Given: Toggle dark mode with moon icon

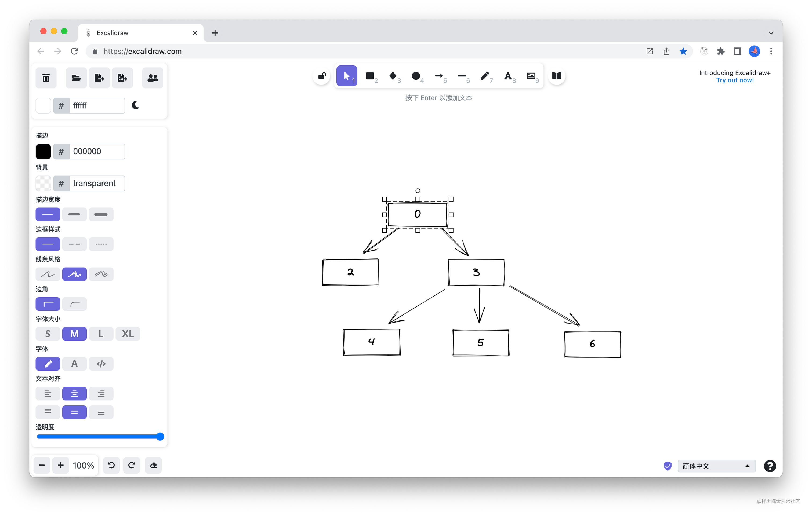Looking at the screenshot, I should click(136, 105).
